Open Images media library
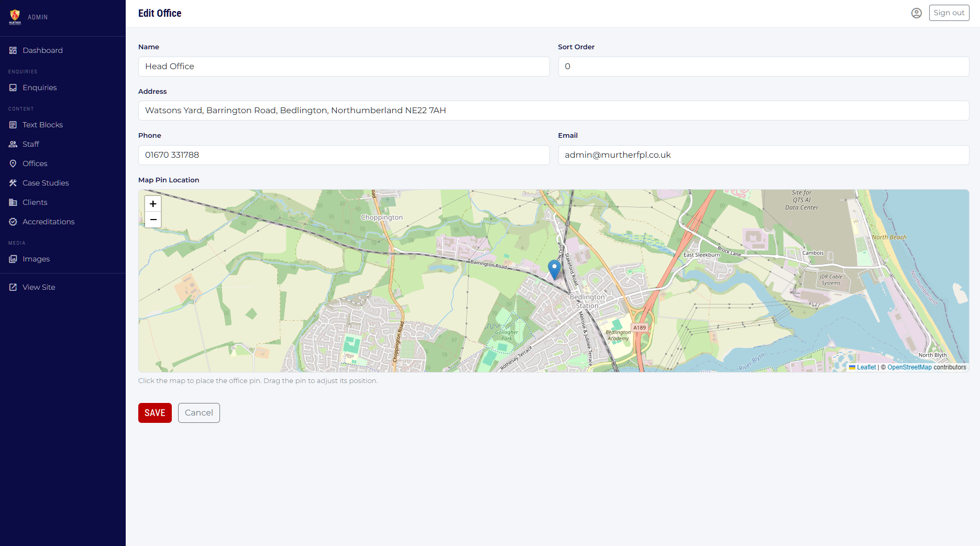 (36, 259)
